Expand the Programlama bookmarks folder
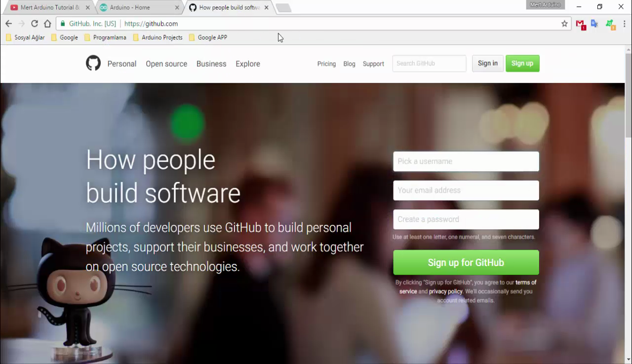The height and width of the screenshot is (364, 632). [105, 37]
